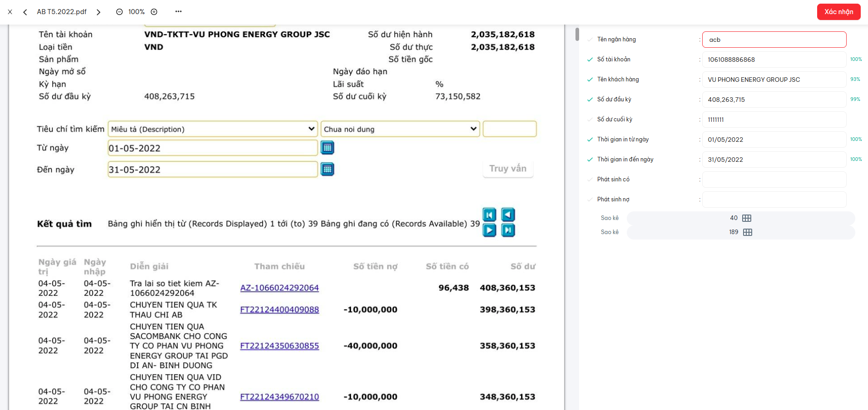Jump to last records page icon
The image size is (868, 410).
coord(508,230)
